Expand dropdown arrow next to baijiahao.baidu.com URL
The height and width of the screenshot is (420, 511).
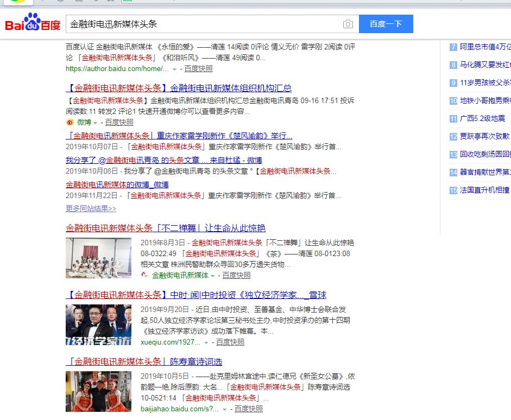(224, 410)
